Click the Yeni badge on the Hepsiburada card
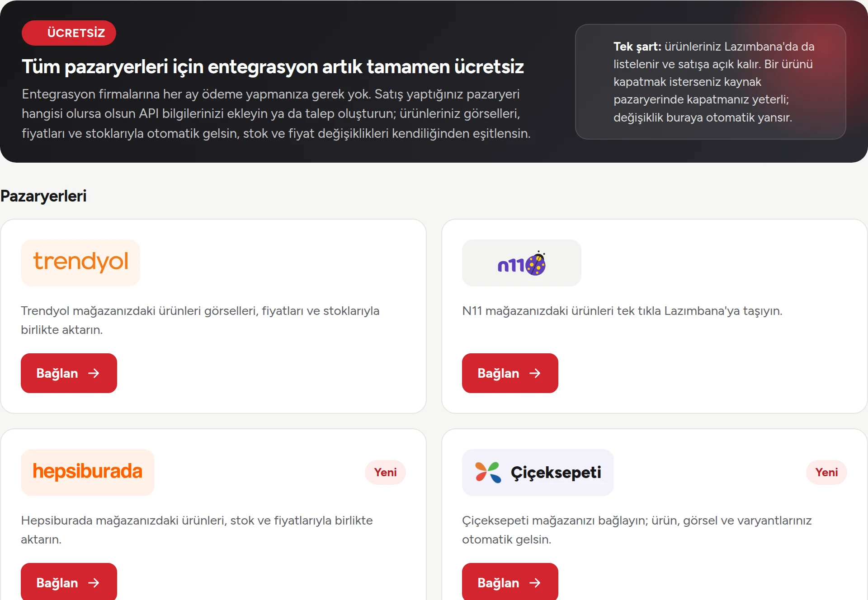 pyautogui.click(x=385, y=472)
